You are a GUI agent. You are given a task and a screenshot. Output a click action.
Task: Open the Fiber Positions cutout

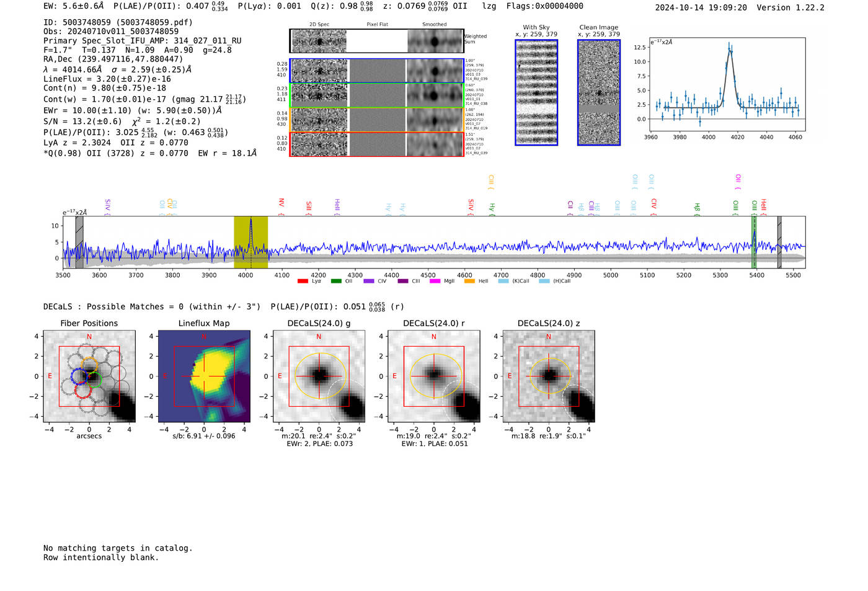[89, 376]
